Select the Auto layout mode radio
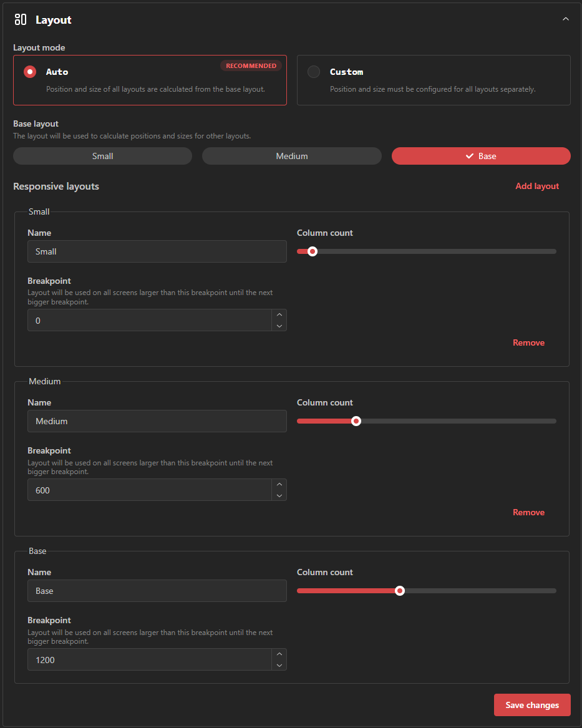The width and height of the screenshot is (582, 728). coord(30,72)
